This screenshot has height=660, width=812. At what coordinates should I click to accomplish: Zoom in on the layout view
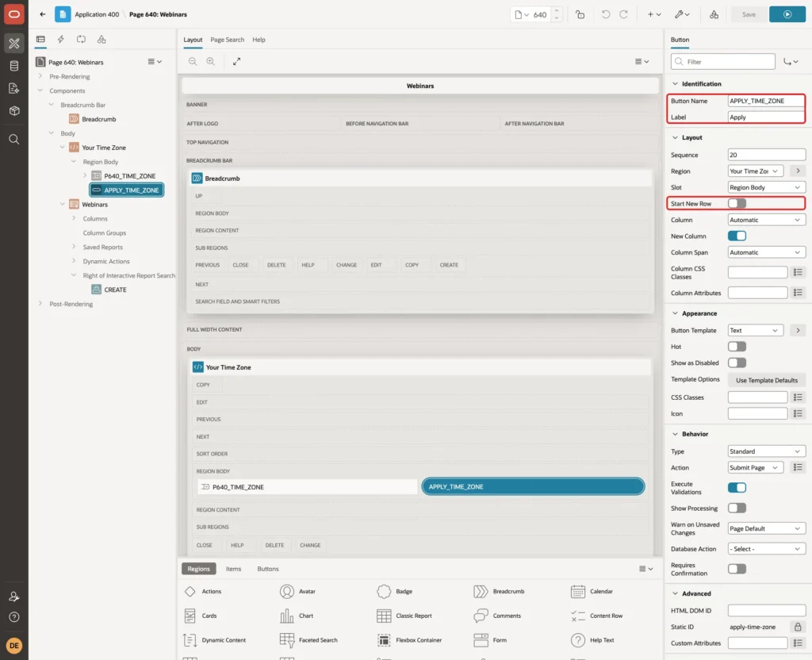tap(210, 61)
